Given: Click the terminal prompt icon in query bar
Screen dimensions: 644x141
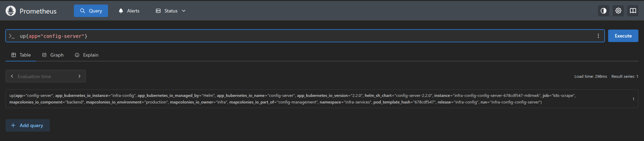Looking at the screenshot, I should pyautogui.click(x=12, y=36).
